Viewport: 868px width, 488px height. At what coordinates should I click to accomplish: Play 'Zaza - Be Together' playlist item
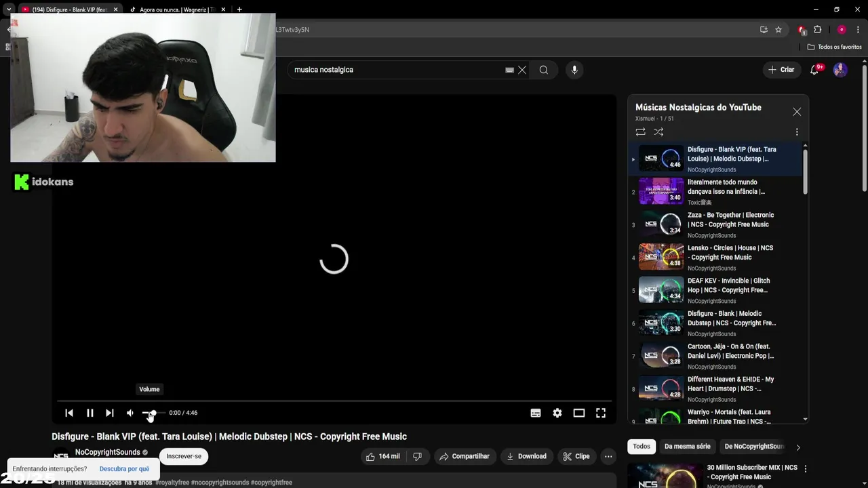click(715, 224)
